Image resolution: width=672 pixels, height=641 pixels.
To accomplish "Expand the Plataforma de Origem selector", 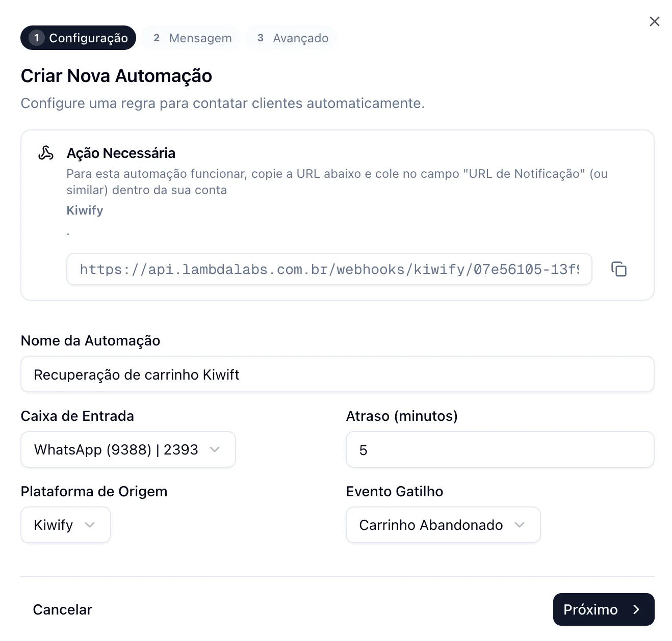I will pos(65,525).
